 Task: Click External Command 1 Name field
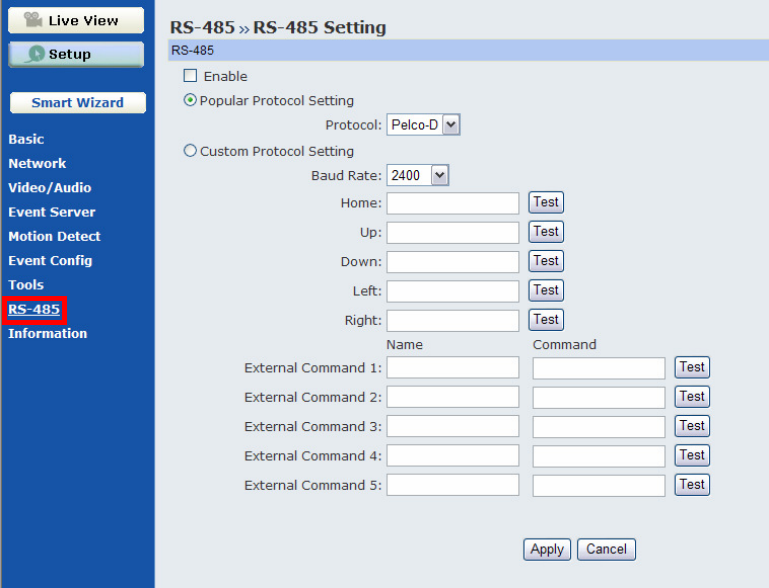click(x=453, y=368)
